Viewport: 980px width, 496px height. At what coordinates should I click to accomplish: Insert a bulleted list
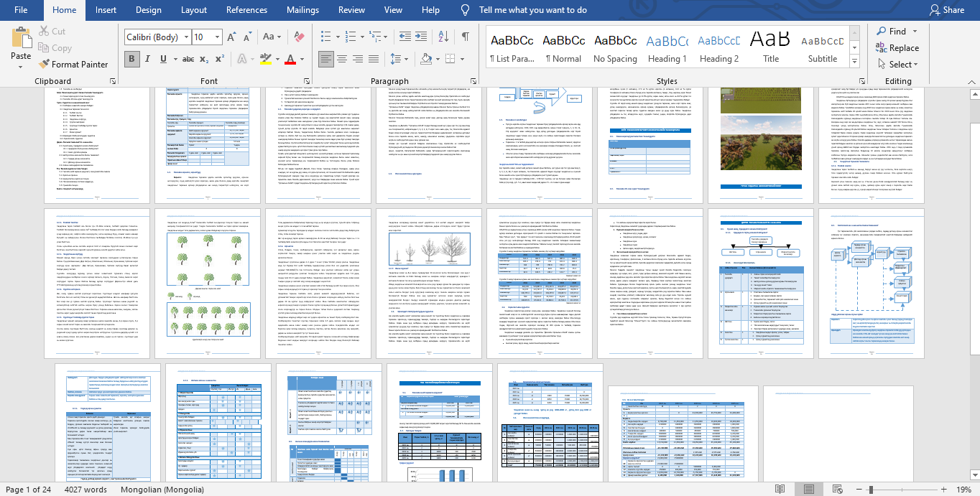coord(328,37)
